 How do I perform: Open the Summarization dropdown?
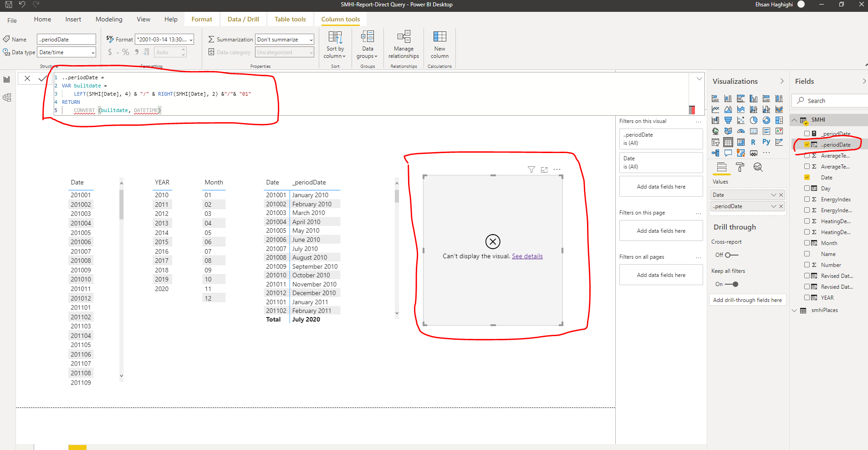click(285, 40)
